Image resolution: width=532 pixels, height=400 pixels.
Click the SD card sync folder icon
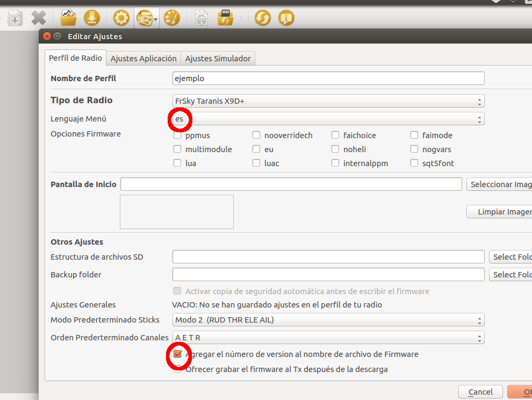(225, 18)
